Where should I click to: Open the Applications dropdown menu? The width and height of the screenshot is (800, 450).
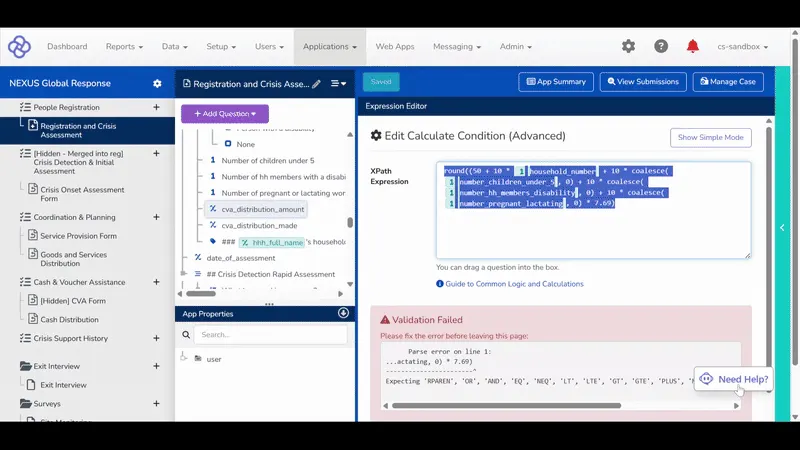coord(330,46)
